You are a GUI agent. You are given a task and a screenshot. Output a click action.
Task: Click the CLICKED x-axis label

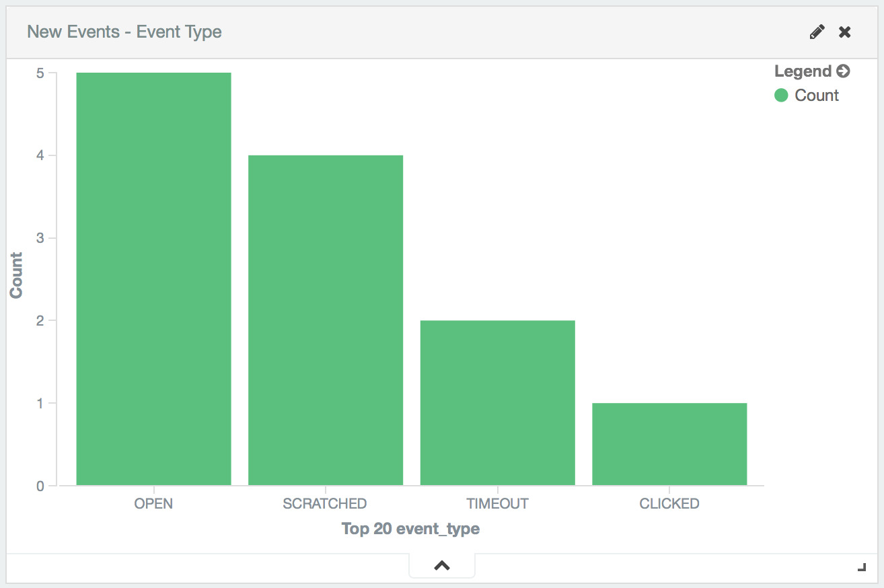point(669,503)
